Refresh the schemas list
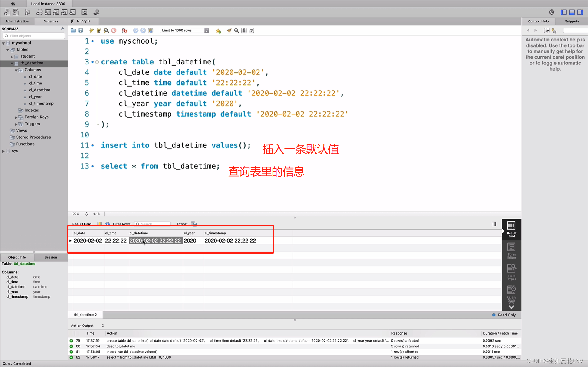This screenshot has height=367, width=588. coord(62,28)
